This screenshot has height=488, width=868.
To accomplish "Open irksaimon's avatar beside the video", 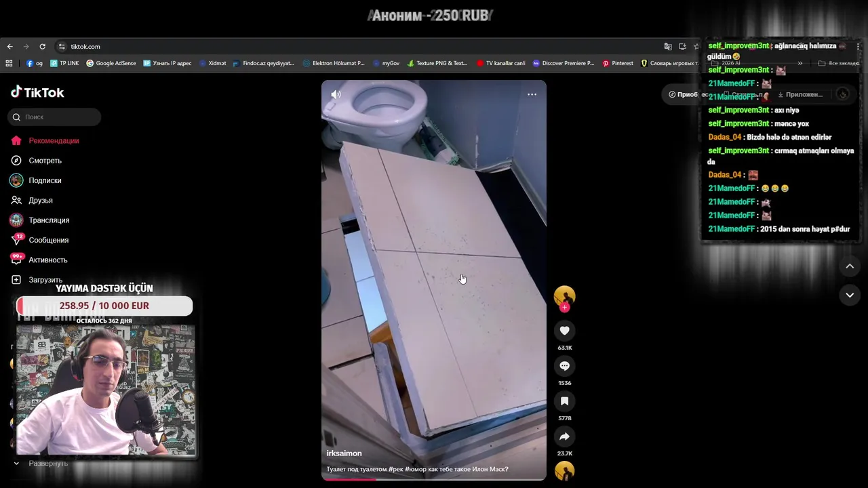I will pos(564,296).
